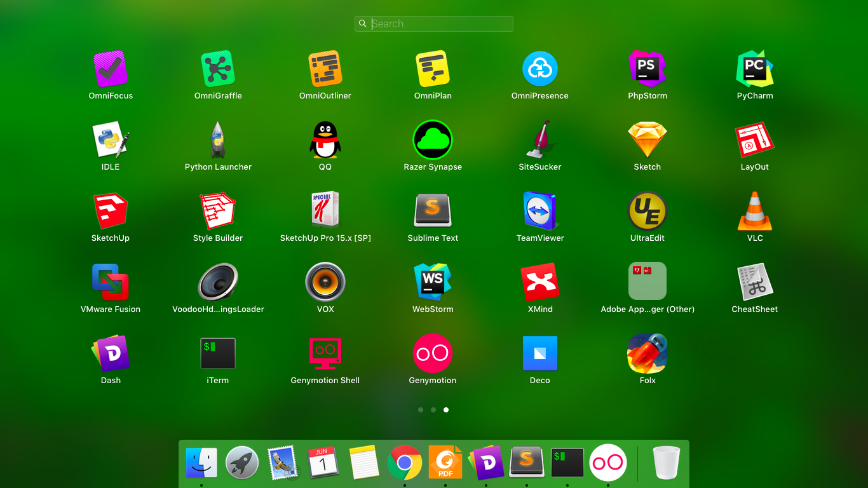
Task: Open the Deco app
Action: pos(540,353)
